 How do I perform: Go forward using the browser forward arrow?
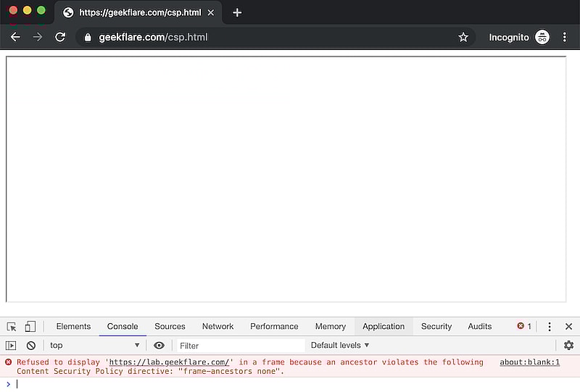[x=38, y=37]
